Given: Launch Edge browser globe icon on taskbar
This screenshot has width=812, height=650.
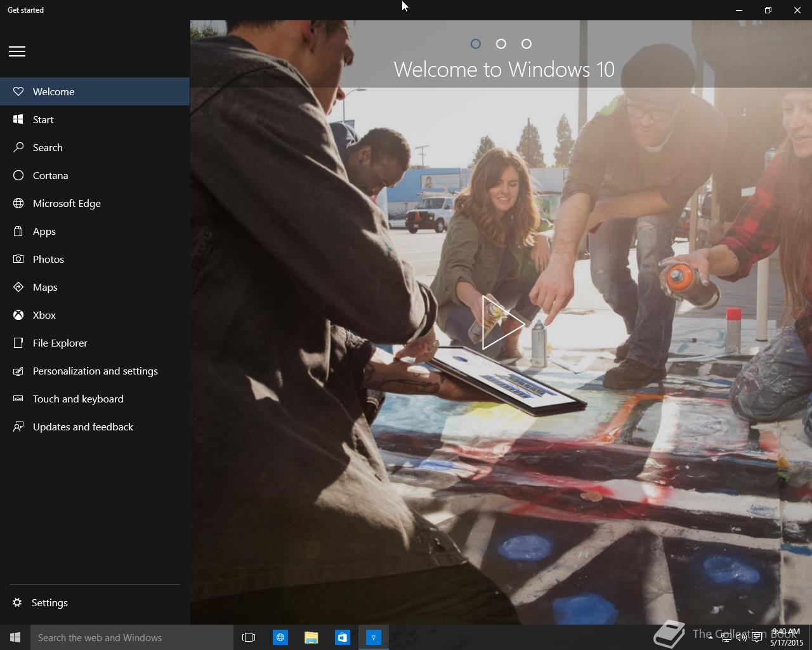Looking at the screenshot, I should pyautogui.click(x=280, y=637).
